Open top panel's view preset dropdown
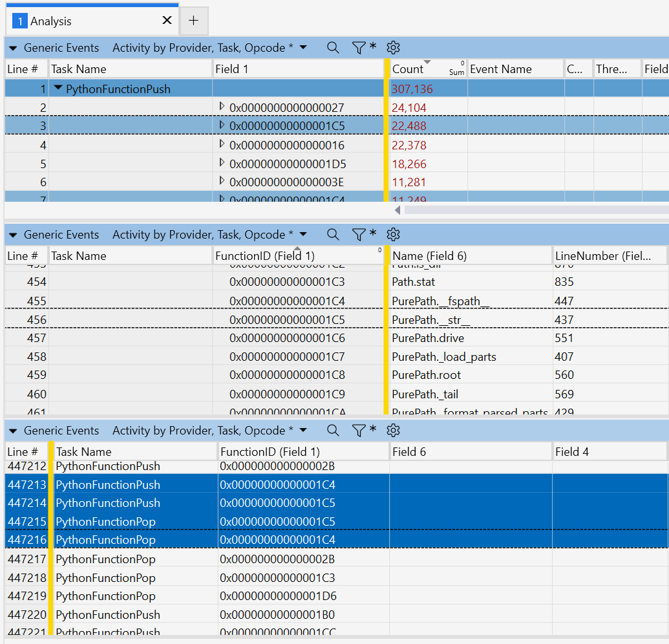Screen dimensions: 669x644 click(303, 47)
